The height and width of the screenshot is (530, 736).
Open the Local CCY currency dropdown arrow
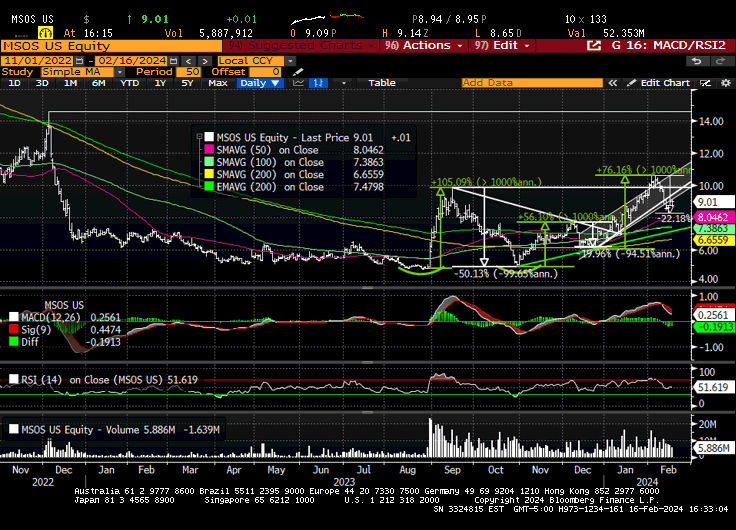(291, 61)
